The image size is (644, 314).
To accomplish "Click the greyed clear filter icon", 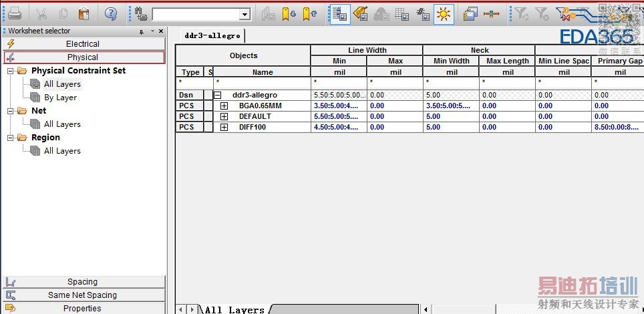I will [x=542, y=14].
